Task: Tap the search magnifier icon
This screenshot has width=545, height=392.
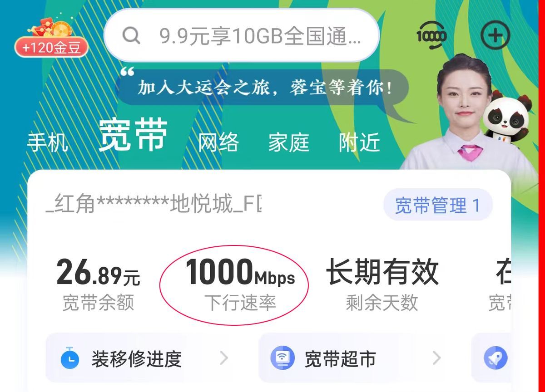Action: click(x=131, y=35)
